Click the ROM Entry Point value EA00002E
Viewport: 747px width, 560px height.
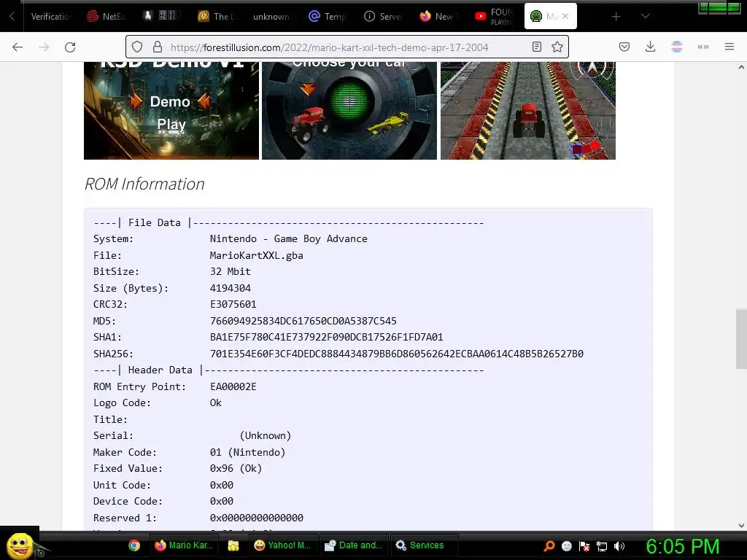click(233, 386)
